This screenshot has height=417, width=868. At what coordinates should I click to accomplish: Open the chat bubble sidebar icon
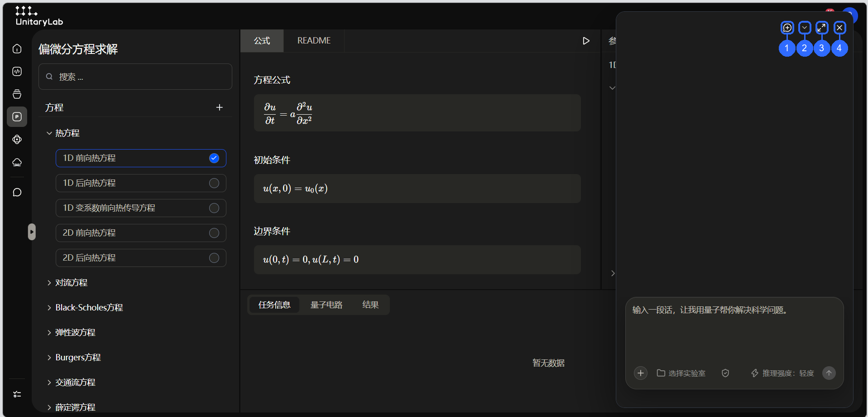[x=17, y=192]
